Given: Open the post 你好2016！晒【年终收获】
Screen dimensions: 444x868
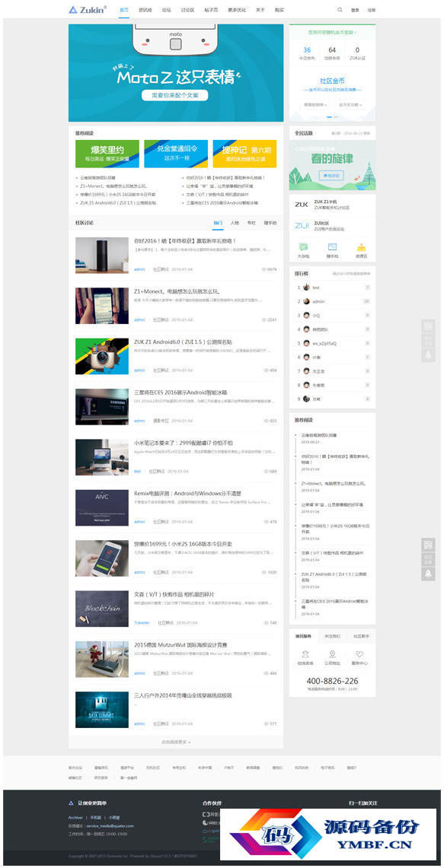Looking at the screenshot, I should (185, 241).
